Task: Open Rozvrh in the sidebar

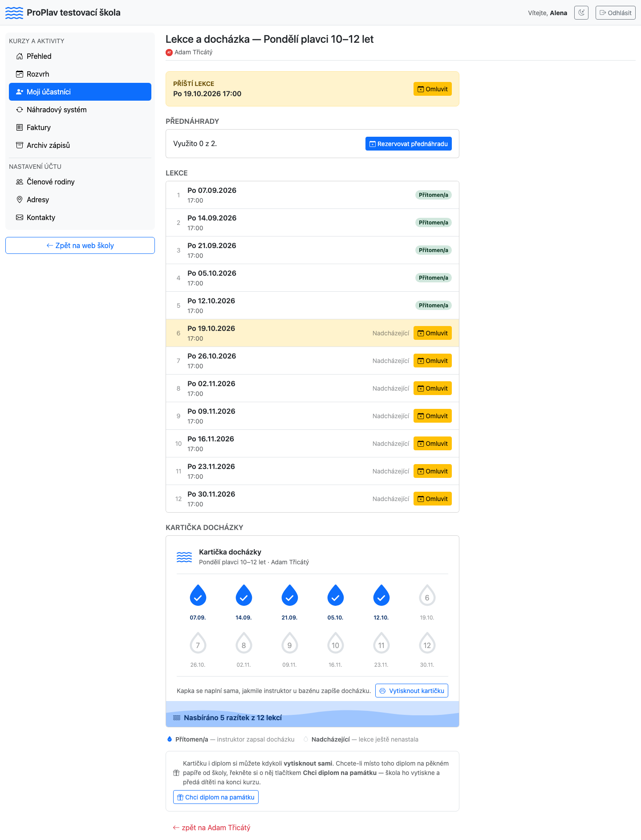Action: point(80,74)
